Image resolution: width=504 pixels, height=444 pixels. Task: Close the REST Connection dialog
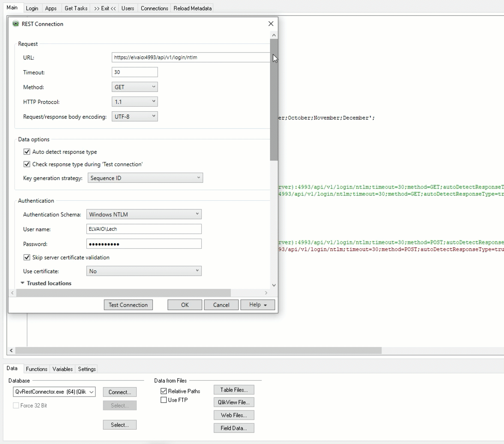coord(271,24)
